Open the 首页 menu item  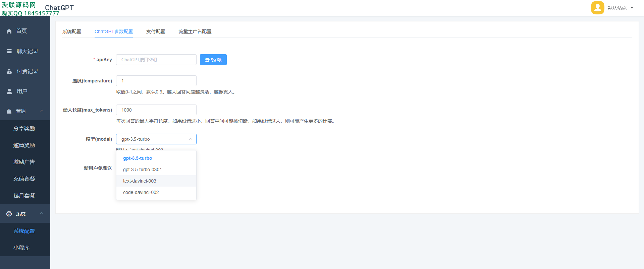point(25,31)
